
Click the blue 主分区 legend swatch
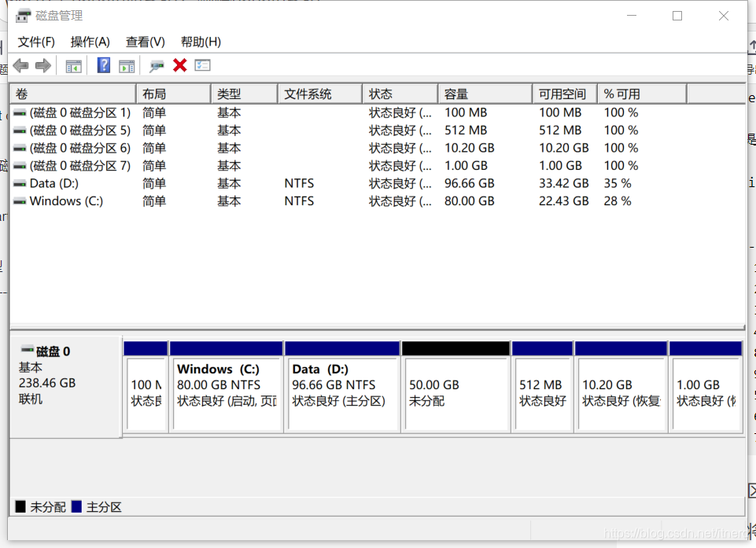(x=76, y=506)
